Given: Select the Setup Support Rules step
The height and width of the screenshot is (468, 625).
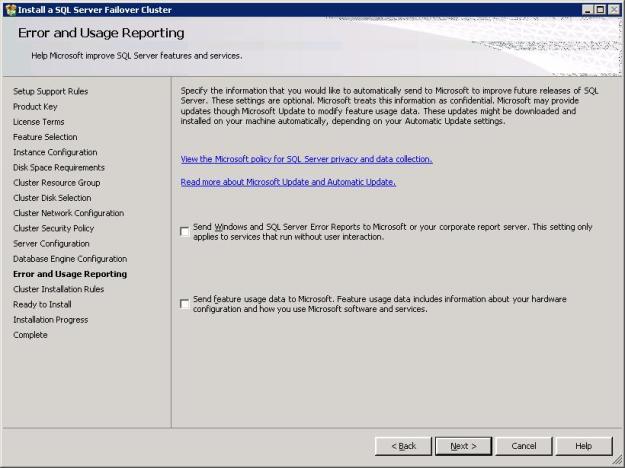Looking at the screenshot, I should (x=50, y=91).
